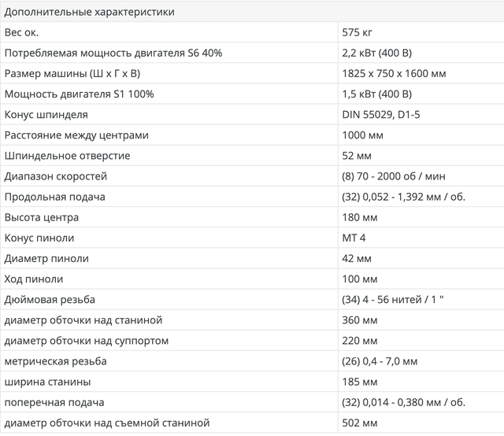Viewport: 504px width, 436px height.
Task: Select the 'Конус пиноли' row label
Action: [39, 238]
